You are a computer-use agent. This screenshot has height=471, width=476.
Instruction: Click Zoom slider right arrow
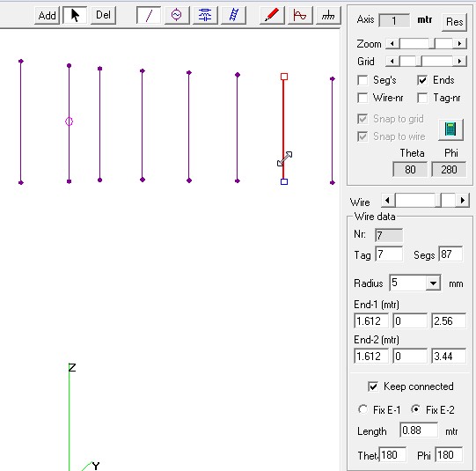point(459,44)
